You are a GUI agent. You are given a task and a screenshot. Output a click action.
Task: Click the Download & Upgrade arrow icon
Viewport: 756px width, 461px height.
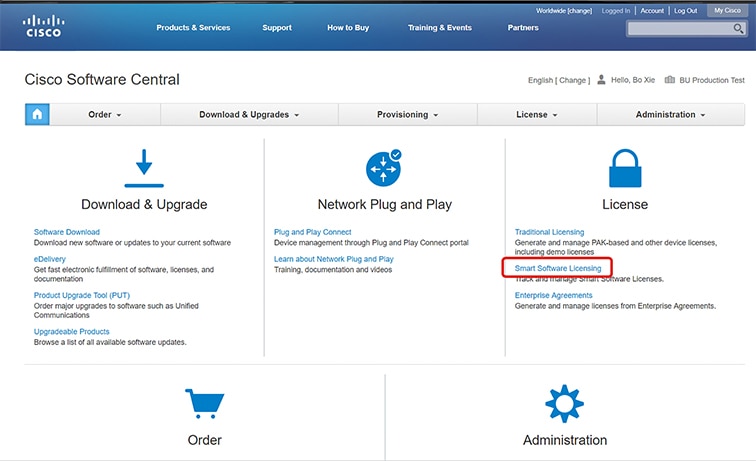coord(144,168)
